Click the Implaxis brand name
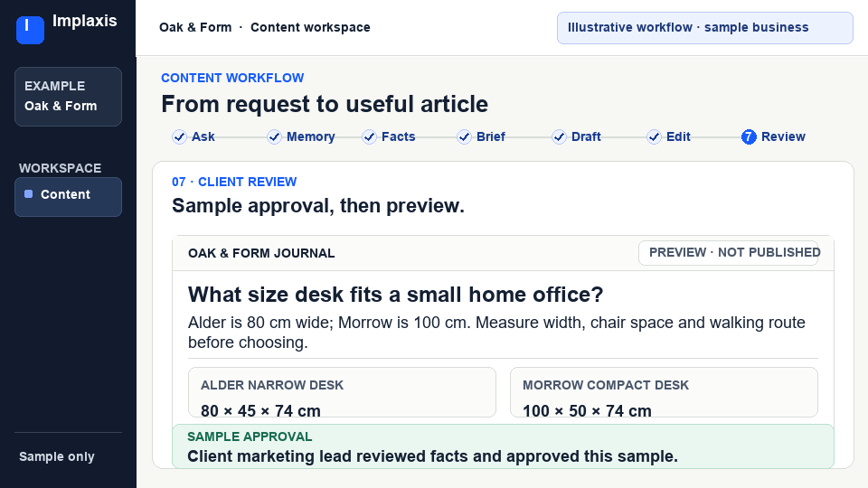The image size is (868, 488). pos(85,21)
